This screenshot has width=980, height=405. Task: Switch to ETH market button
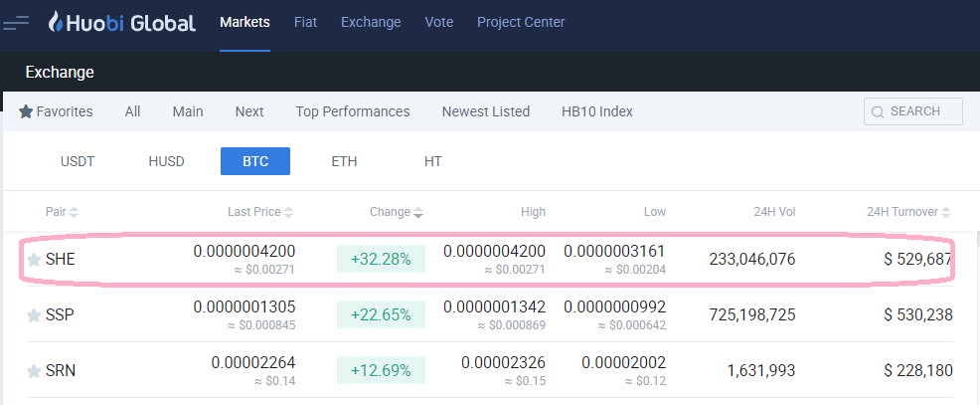344,161
